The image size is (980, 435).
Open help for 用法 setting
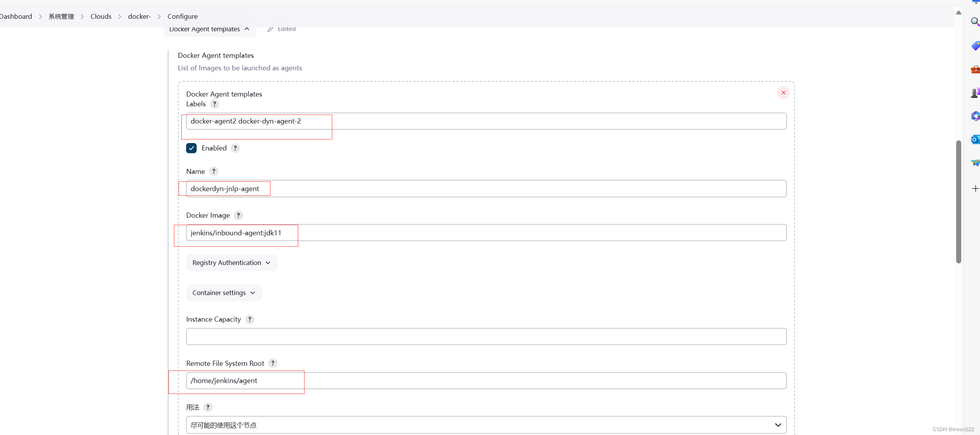tap(208, 407)
